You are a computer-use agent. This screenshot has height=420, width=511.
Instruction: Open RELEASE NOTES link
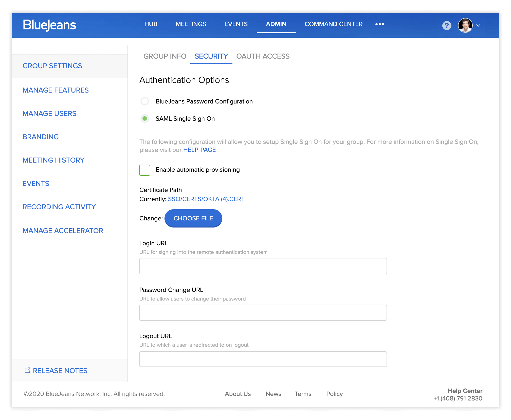pos(60,371)
